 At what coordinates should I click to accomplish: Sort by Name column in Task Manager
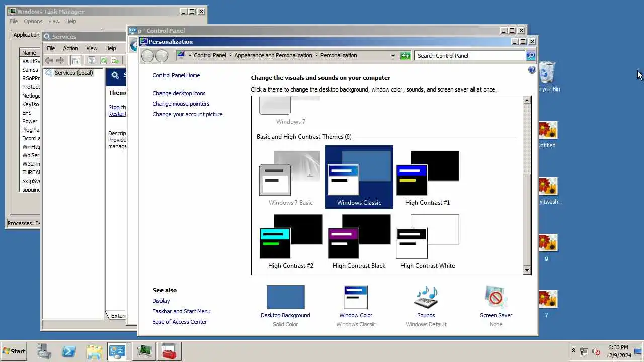(30, 53)
